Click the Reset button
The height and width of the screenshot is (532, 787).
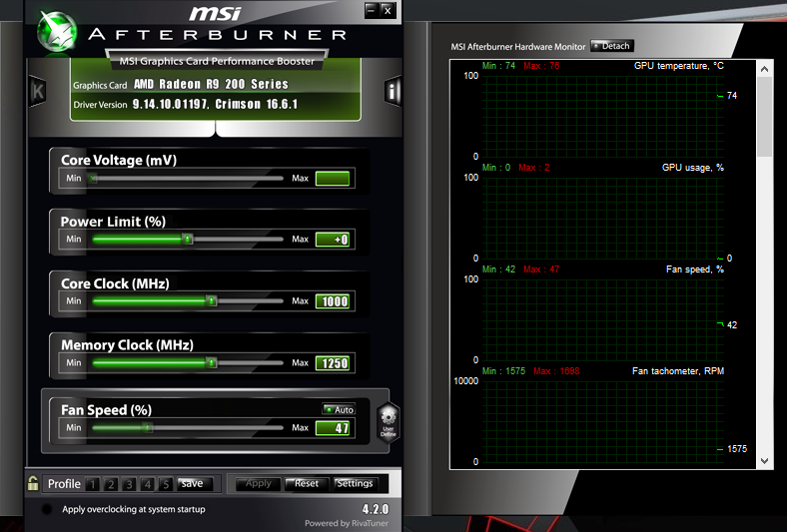307,483
